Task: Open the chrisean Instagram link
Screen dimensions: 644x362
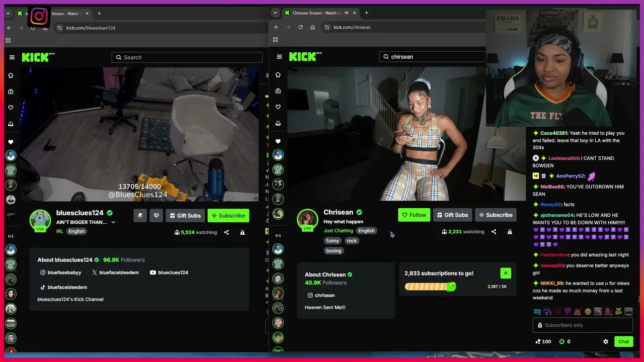Action: [x=321, y=296]
